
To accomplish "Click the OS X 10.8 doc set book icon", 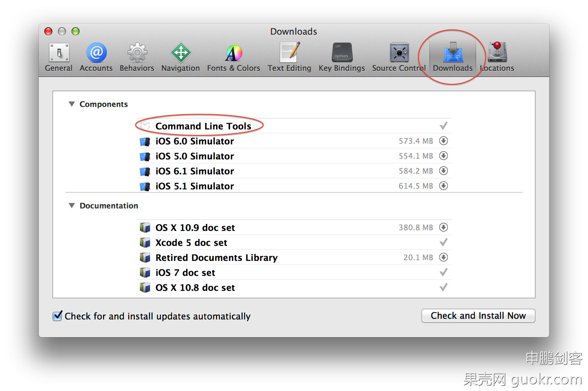I will 145,287.
